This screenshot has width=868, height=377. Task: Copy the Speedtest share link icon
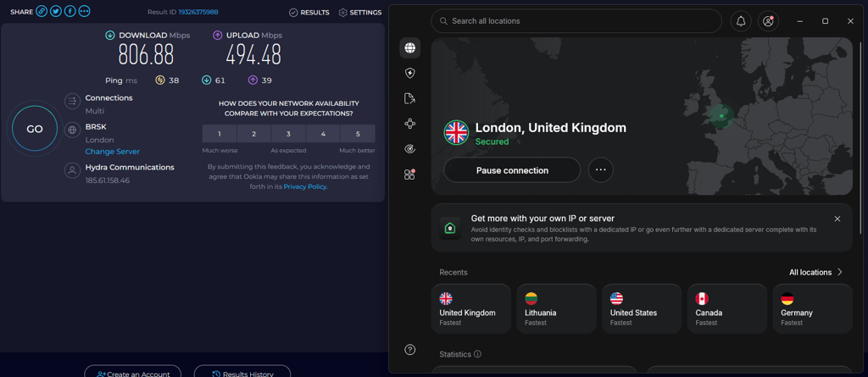click(x=42, y=12)
